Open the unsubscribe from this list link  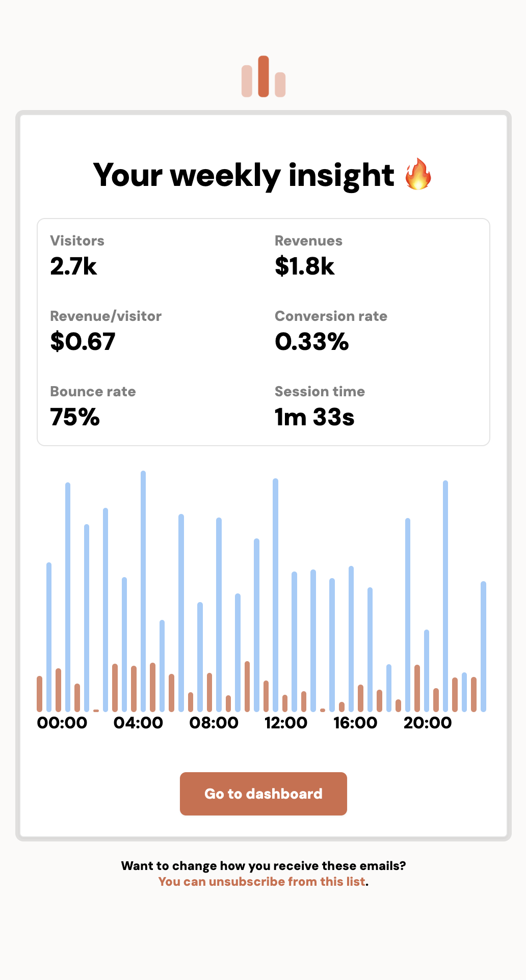pos(262,882)
